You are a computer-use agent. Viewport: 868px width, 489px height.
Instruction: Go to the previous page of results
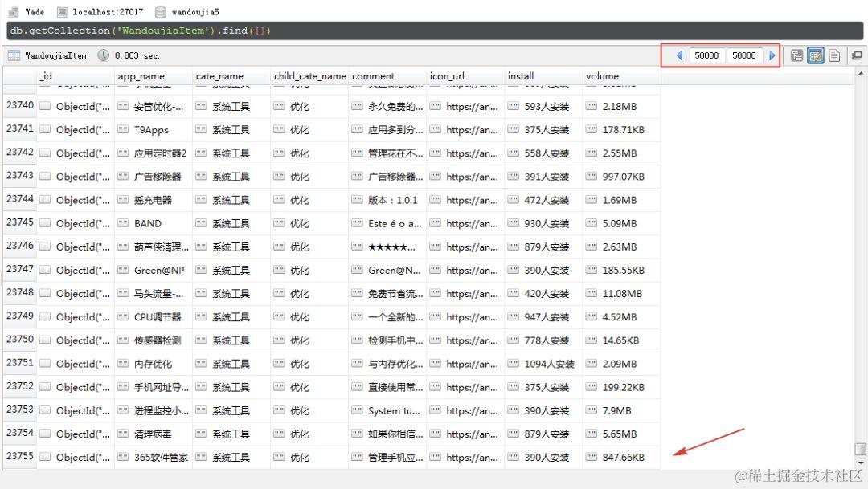coord(679,55)
